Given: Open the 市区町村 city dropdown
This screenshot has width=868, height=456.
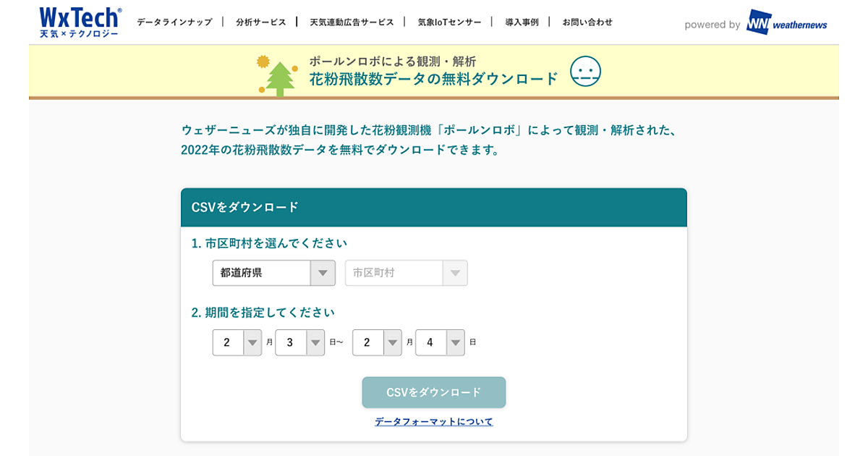Looking at the screenshot, I should coord(406,273).
